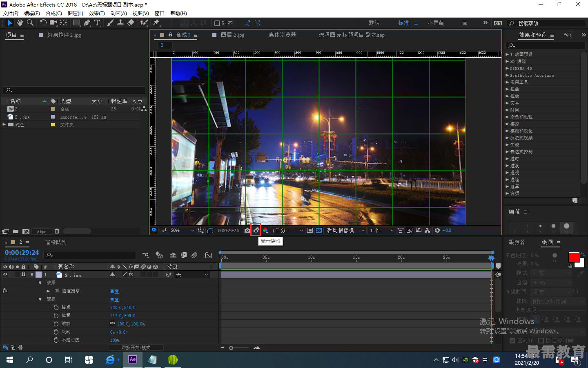588x368 pixels.
Task: Click 重置 for the 变换 group
Action: click(114, 299)
